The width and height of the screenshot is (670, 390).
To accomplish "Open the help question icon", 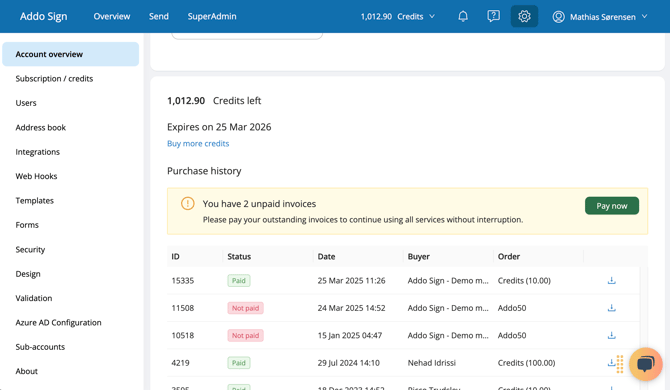I will [493, 16].
